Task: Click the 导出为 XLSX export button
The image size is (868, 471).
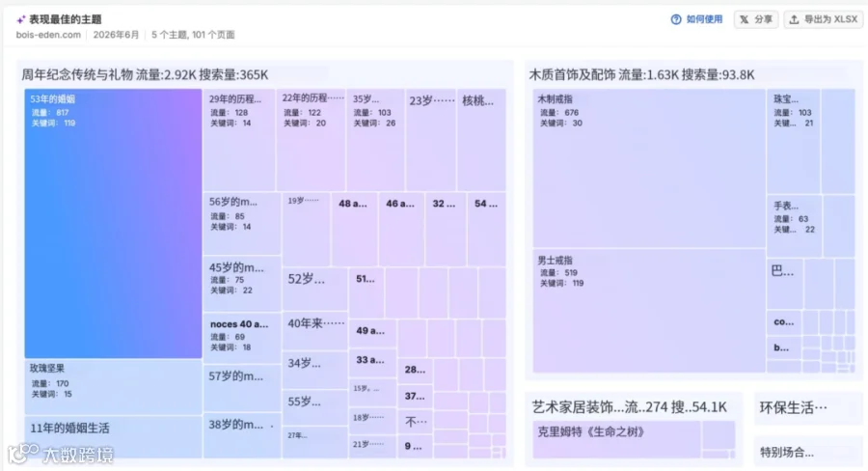Action: point(824,19)
